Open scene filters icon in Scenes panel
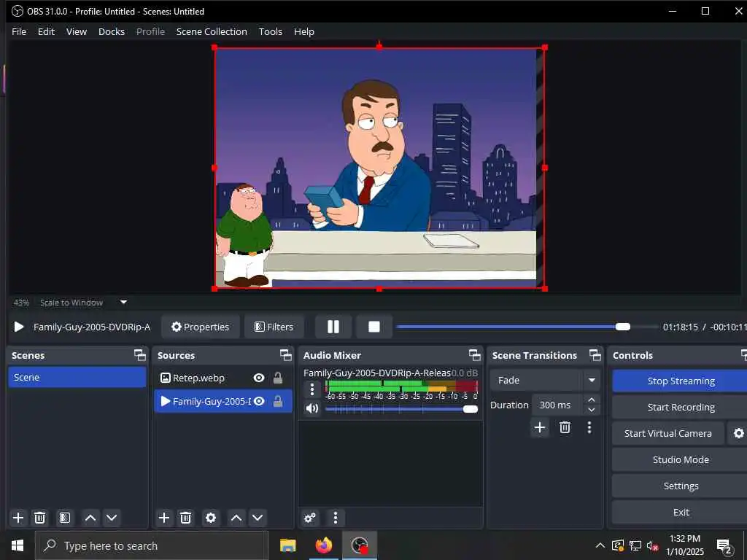The image size is (747, 560). pyautogui.click(x=65, y=518)
